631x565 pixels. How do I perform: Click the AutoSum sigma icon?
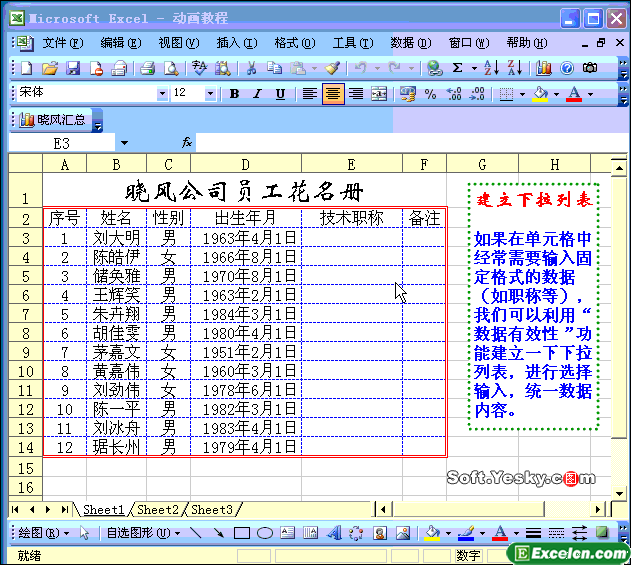[x=458, y=68]
